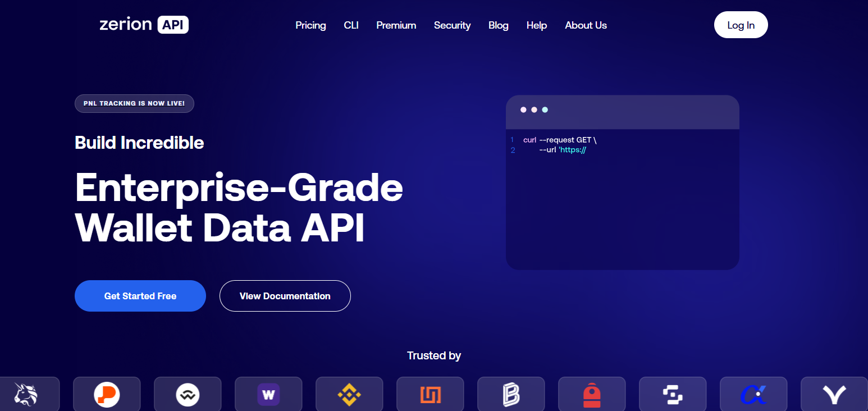This screenshot has height=411, width=868.
Task: Go to the Premium page
Action: coord(396,25)
